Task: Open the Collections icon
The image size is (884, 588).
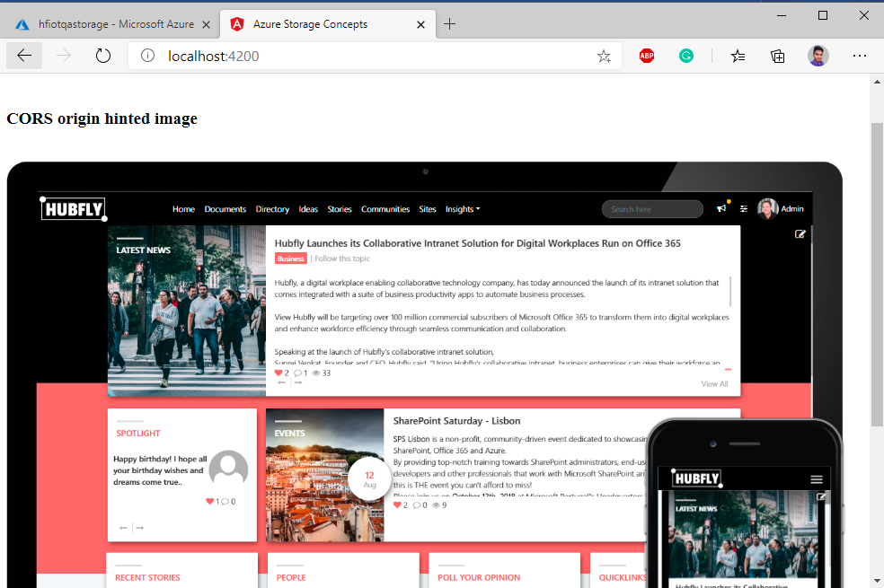Action: pyautogui.click(x=777, y=56)
